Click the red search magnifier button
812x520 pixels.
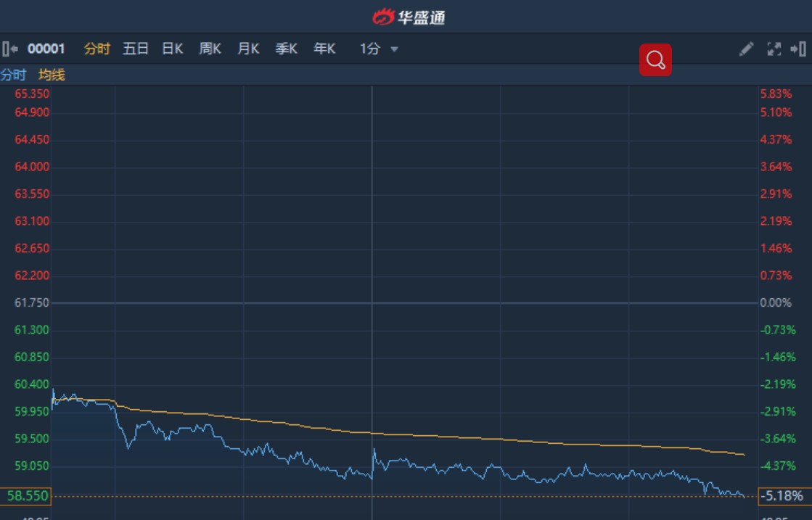pos(655,60)
